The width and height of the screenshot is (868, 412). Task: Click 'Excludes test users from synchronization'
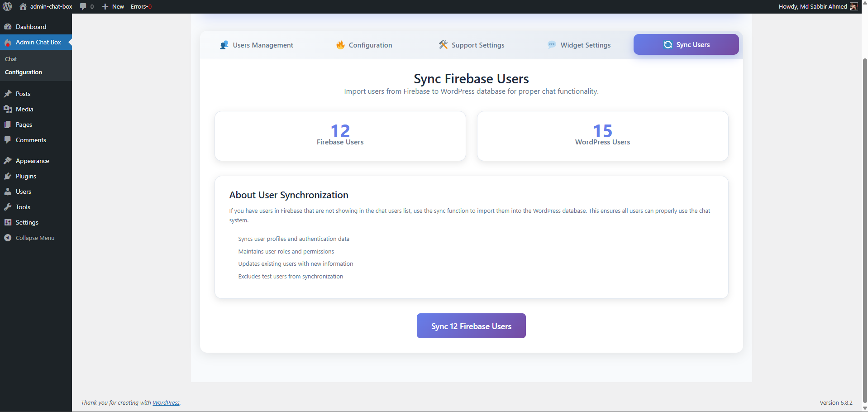point(291,276)
